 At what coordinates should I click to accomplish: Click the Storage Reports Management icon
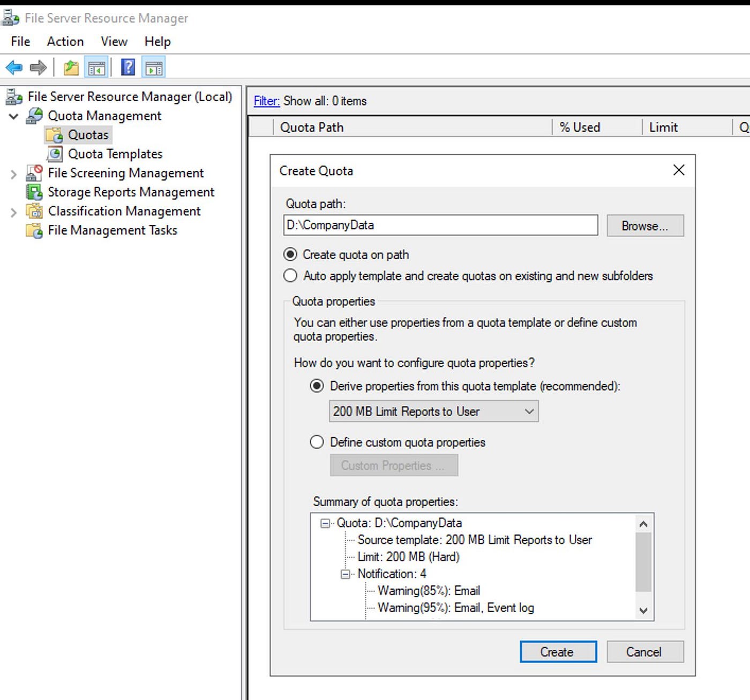[x=35, y=192]
